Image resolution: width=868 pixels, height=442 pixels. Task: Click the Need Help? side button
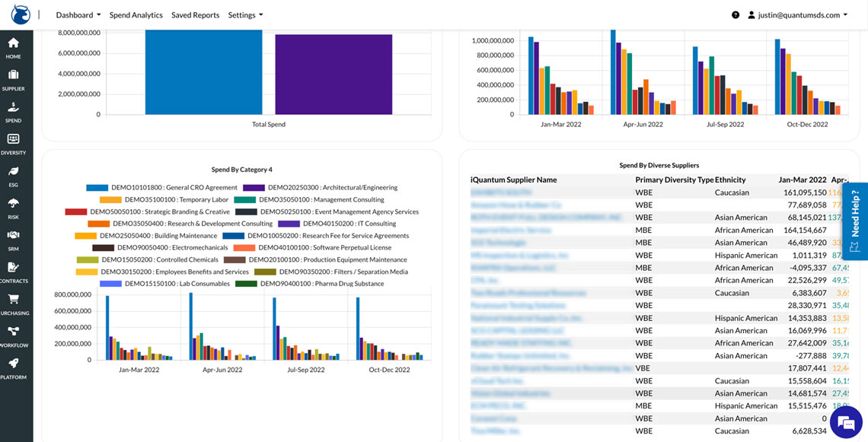pos(855,222)
